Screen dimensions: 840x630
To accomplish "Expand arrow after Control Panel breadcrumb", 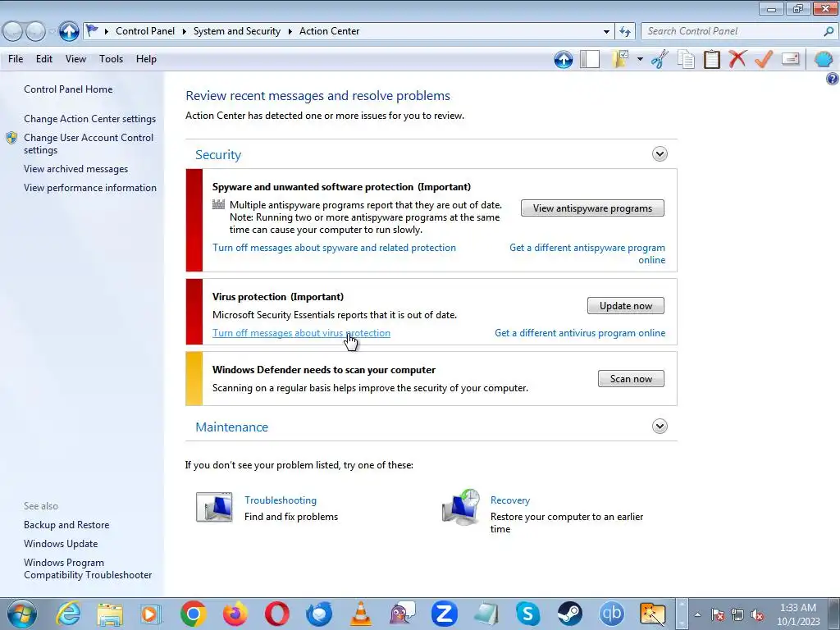I will click(x=184, y=32).
